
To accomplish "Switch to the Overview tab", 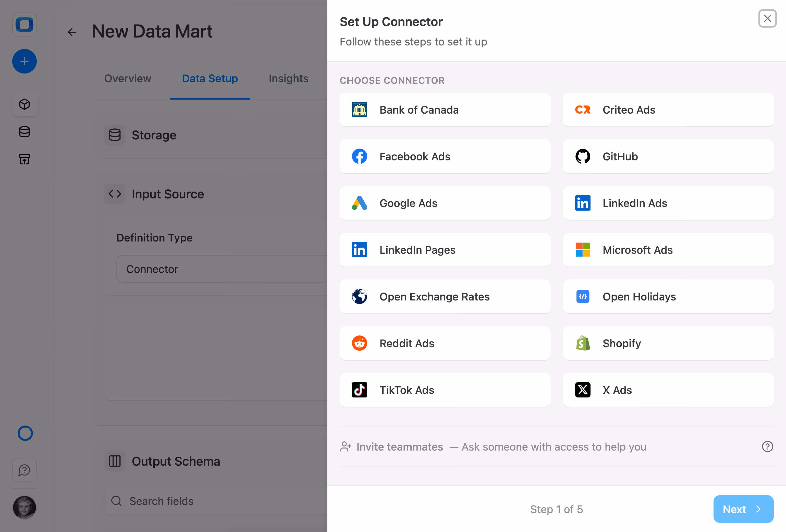I will click(128, 79).
